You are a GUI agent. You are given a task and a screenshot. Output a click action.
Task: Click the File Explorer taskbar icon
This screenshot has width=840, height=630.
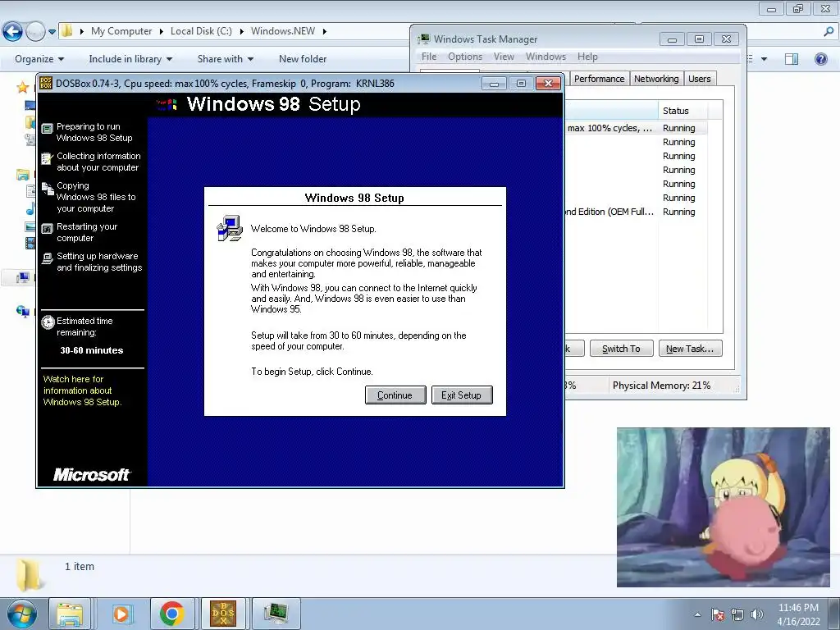pos(71,614)
